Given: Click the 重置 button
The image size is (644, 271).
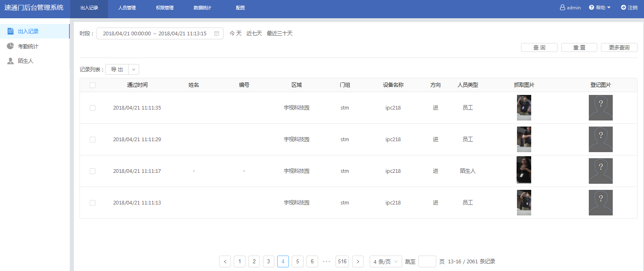Looking at the screenshot, I should (x=579, y=47).
